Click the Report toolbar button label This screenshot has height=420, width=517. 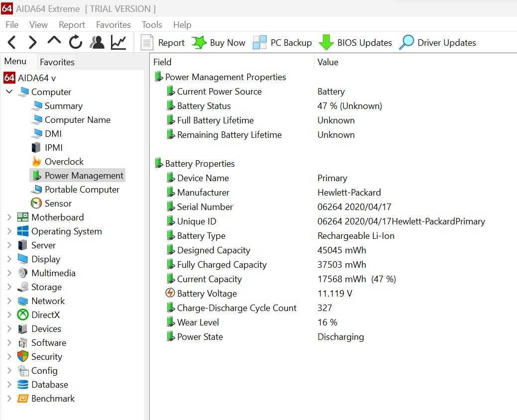click(x=172, y=42)
